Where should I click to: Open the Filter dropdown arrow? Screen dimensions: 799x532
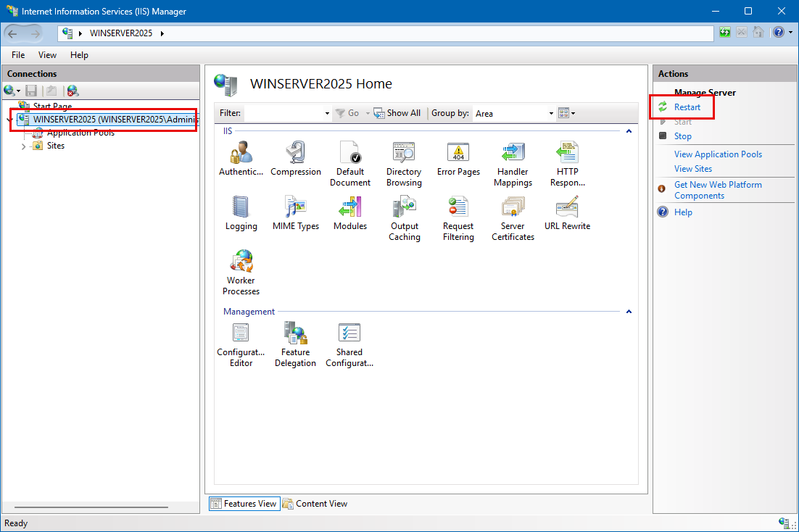[327, 114]
